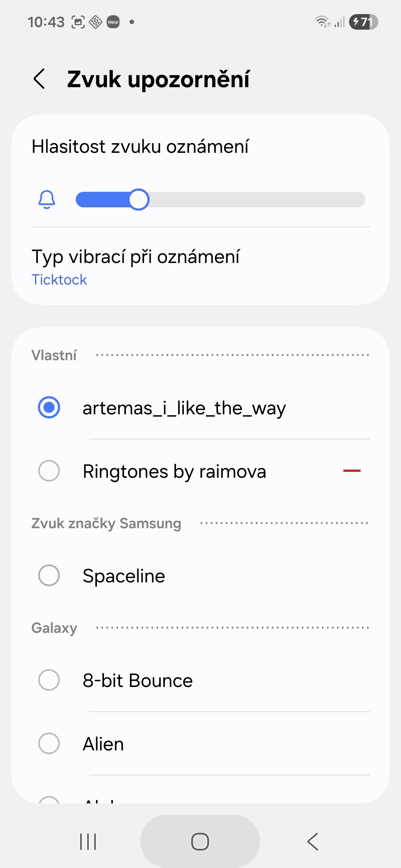
Task: Open recent apps navigation button
Action: pyautogui.click(x=88, y=841)
